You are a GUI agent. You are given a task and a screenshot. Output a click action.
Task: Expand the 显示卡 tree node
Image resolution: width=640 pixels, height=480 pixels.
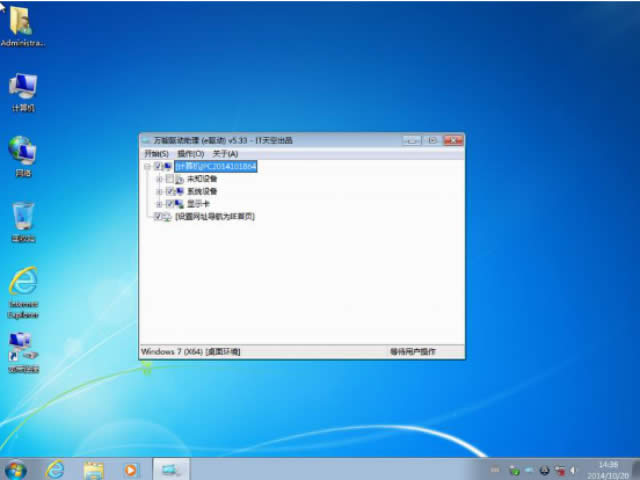(158, 203)
